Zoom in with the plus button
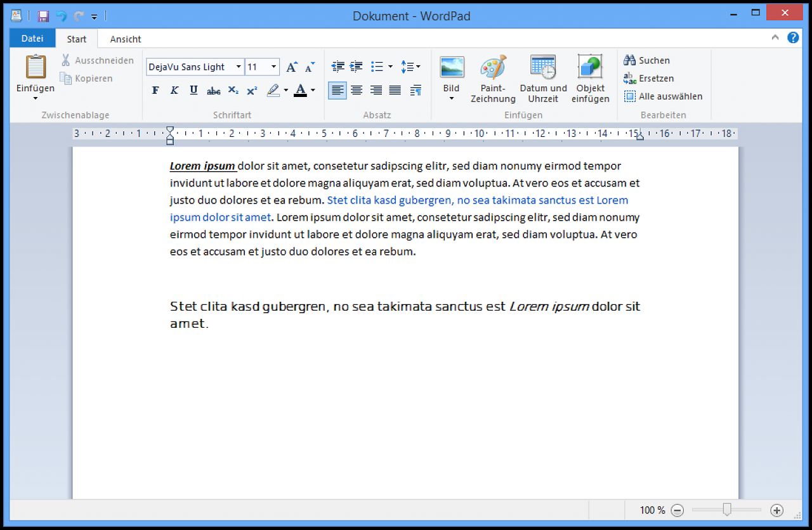The height and width of the screenshot is (530, 812). pyautogui.click(x=776, y=510)
